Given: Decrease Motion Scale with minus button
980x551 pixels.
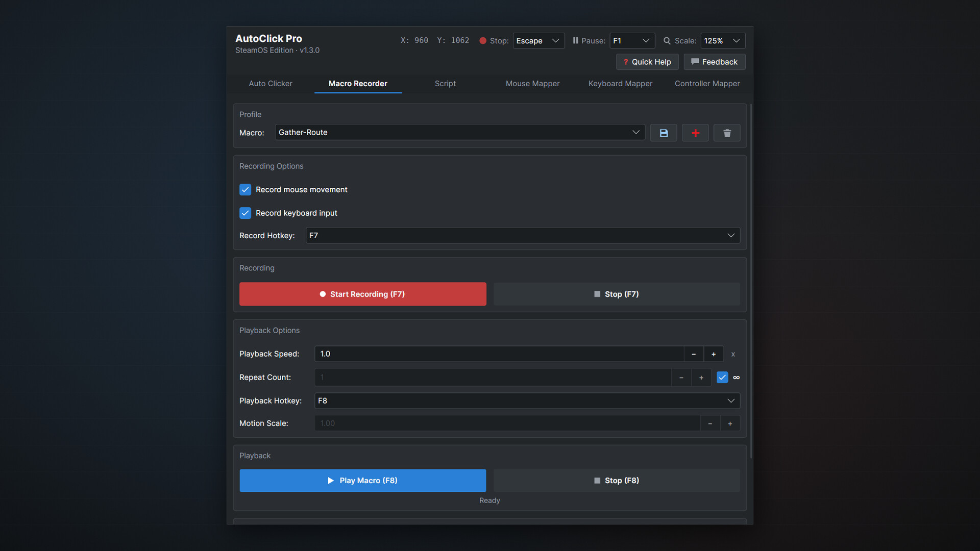Looking at the screenshot, I should [x=710, y=423].
